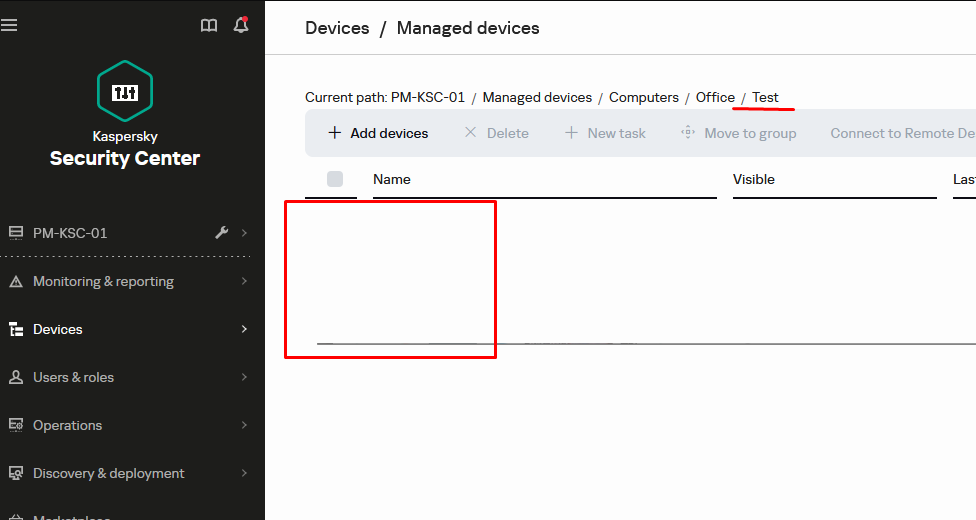Expand the Monitoring & reporting chevron
This screenshot has height=520, width=976.
[x=244, y=282]
